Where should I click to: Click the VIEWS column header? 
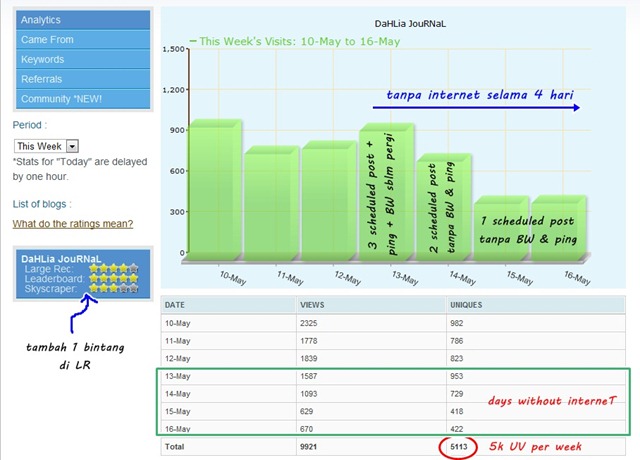pos(312,305)
